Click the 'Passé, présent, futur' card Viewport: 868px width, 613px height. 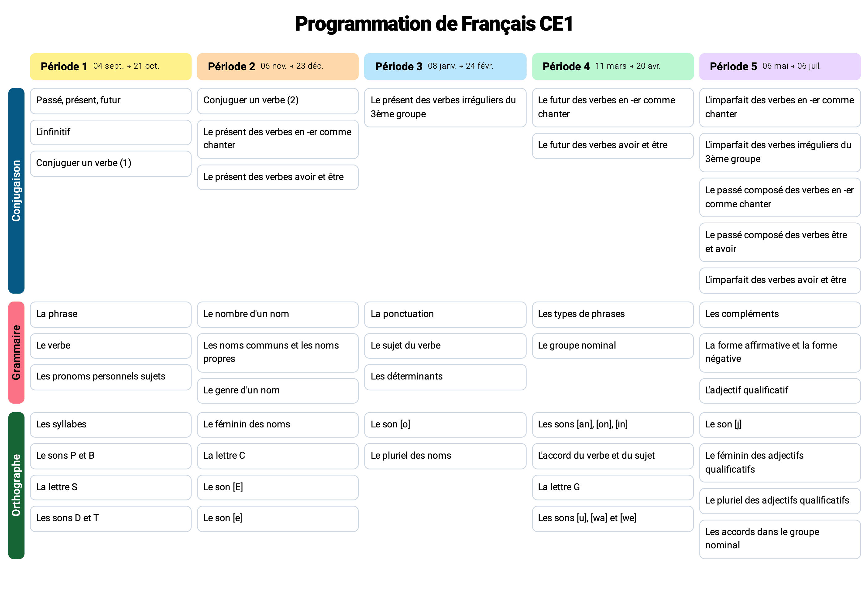pos(110,101)
